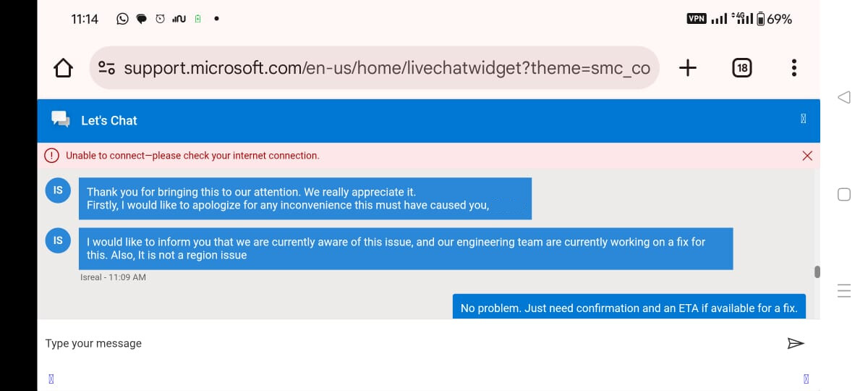Open the browser three-dot overflow menu
Screen dimensions: 868x391
pyautogui.click(x=794, y=68)
